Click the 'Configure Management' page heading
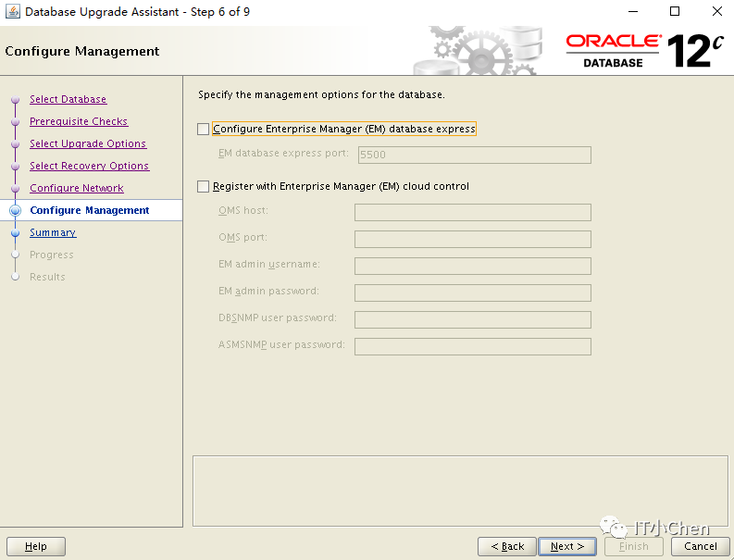Viewport: 734px width, 560px height. coord(82,51)
